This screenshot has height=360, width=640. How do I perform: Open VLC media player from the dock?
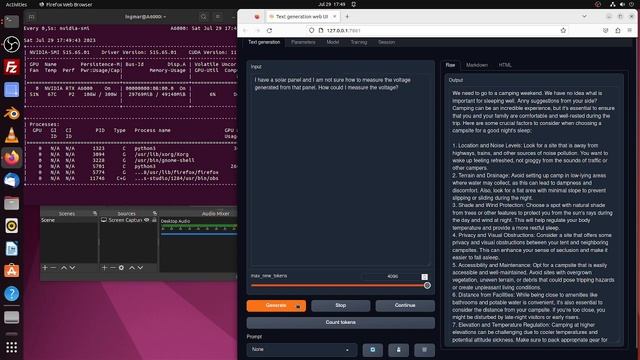(x=11, y=135)
